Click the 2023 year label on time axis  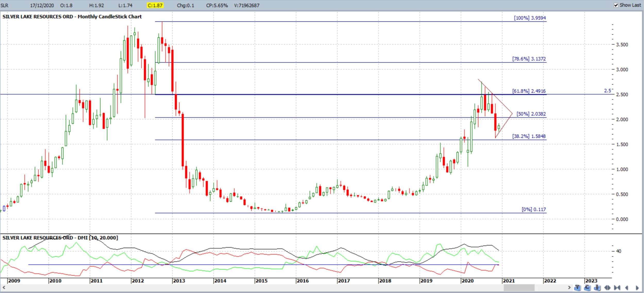591,281
